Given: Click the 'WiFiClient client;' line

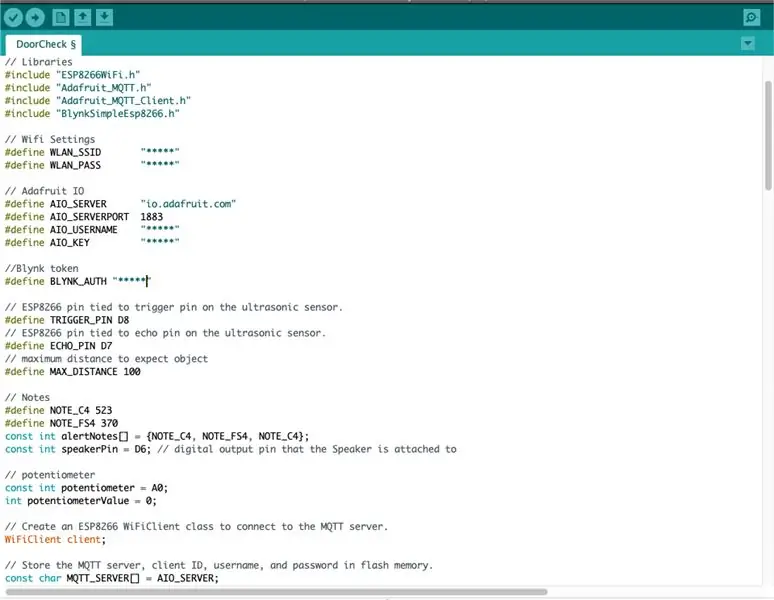Looking at the screenshot, I should tap(55, 539).
